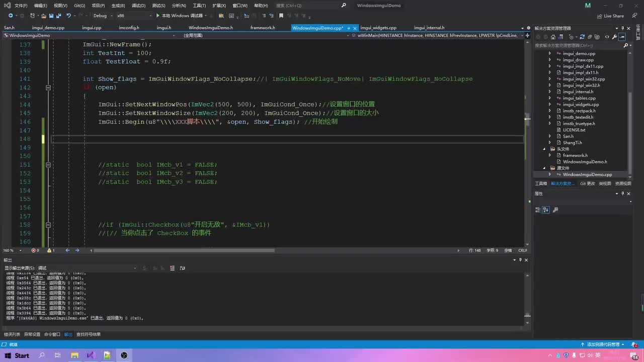Switch to imgui_widgets.cpp tab

pos(378,28)
